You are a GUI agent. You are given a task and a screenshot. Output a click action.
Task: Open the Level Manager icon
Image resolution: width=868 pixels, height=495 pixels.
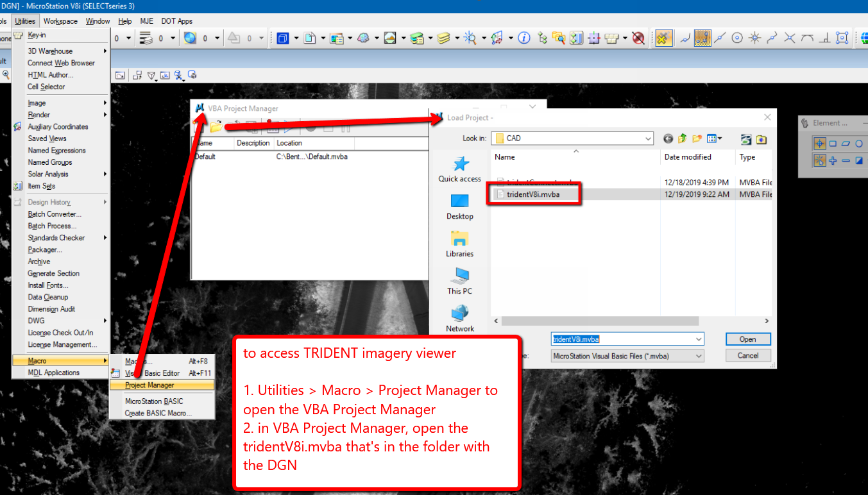[417, 38]
